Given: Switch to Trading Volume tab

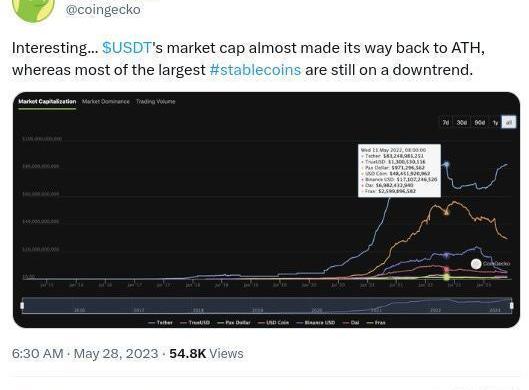Looking at the screenshot, I should coord(156,102).
